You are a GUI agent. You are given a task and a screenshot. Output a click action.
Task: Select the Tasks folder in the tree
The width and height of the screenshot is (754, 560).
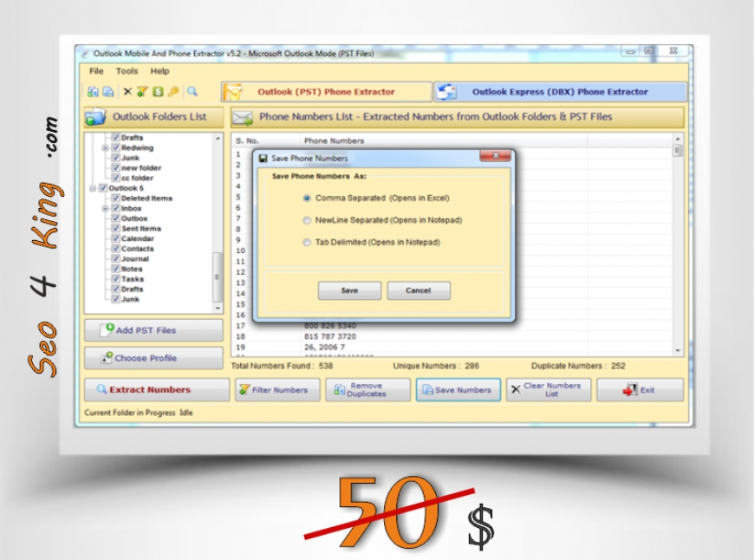pyautogui.click(x=133, y=279)
